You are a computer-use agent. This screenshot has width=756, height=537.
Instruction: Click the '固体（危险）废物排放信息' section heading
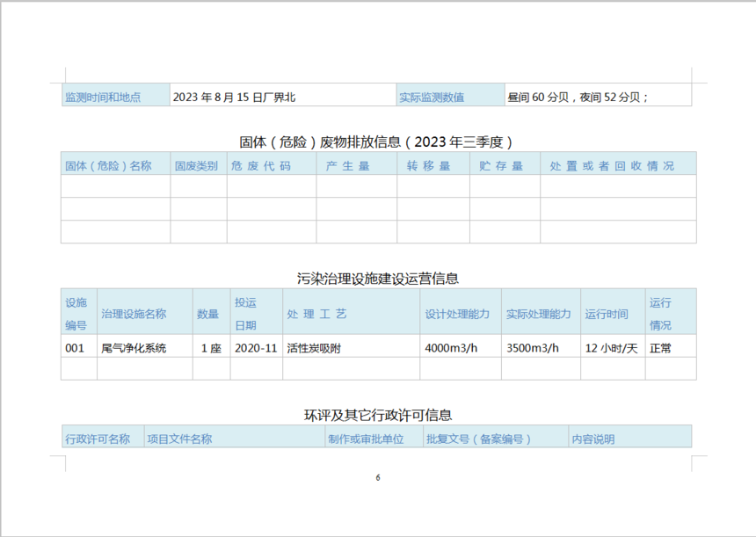coord(377,141)
